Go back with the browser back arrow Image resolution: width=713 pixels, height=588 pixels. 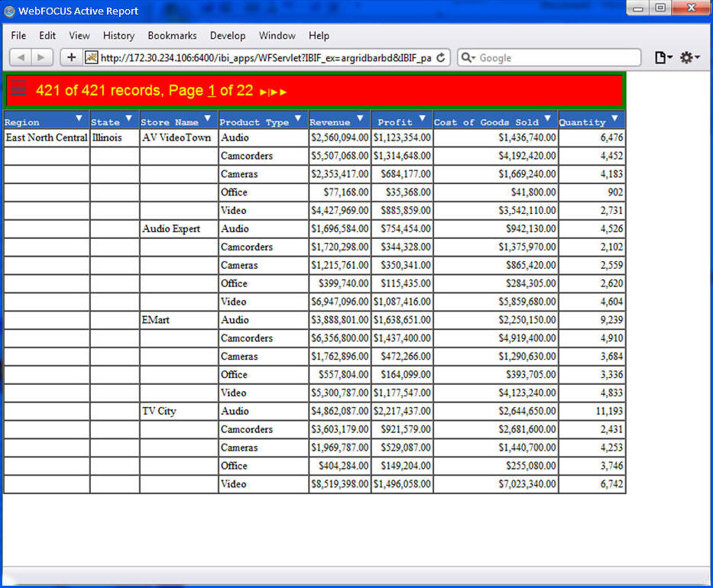click(x=21, y=58)
